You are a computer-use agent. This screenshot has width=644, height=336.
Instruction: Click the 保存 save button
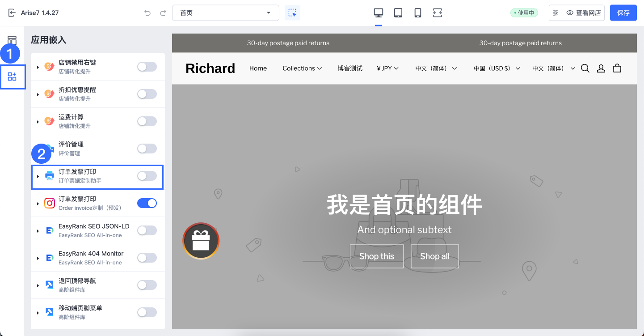click(x=623, y=13)
